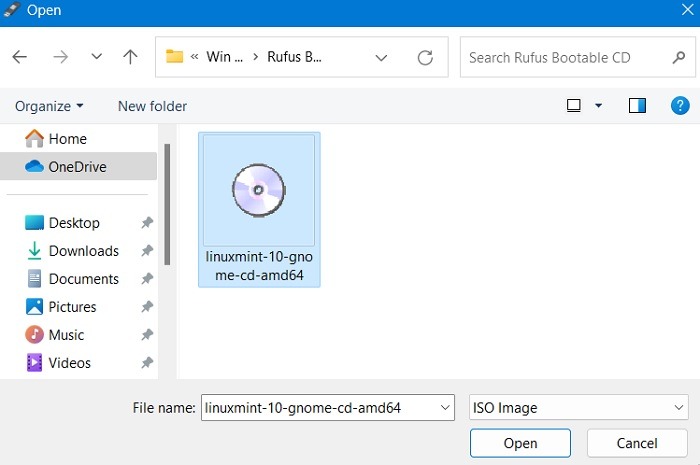
Task: Click the pin icon beside Downloads
Action: click(147, 251)
